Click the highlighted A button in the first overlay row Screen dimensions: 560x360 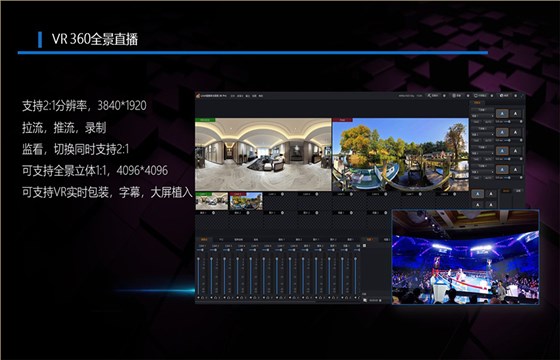click(502, 114)
